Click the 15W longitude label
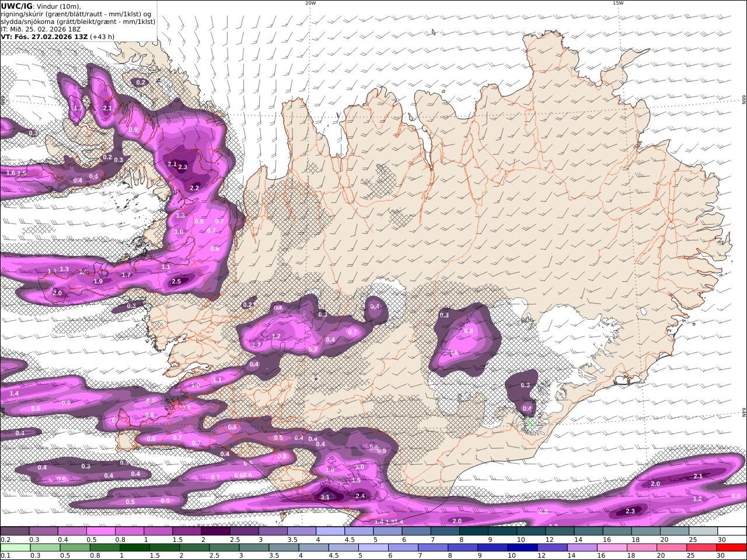747x560 pixels. tap(618, 3)
